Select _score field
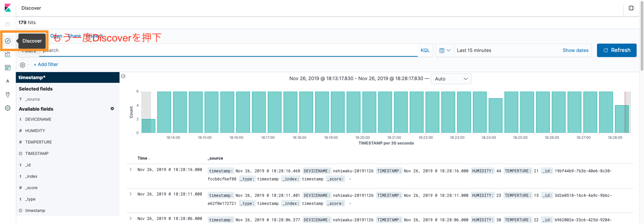The width and height of the screenshot is (644, 224). pos(31,188)
